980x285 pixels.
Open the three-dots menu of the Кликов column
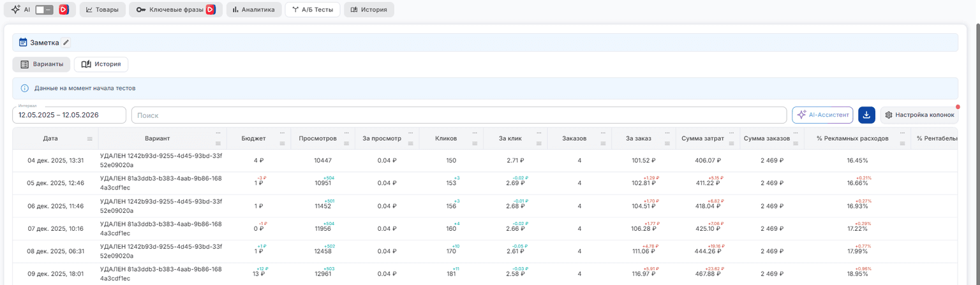(475, 133)
